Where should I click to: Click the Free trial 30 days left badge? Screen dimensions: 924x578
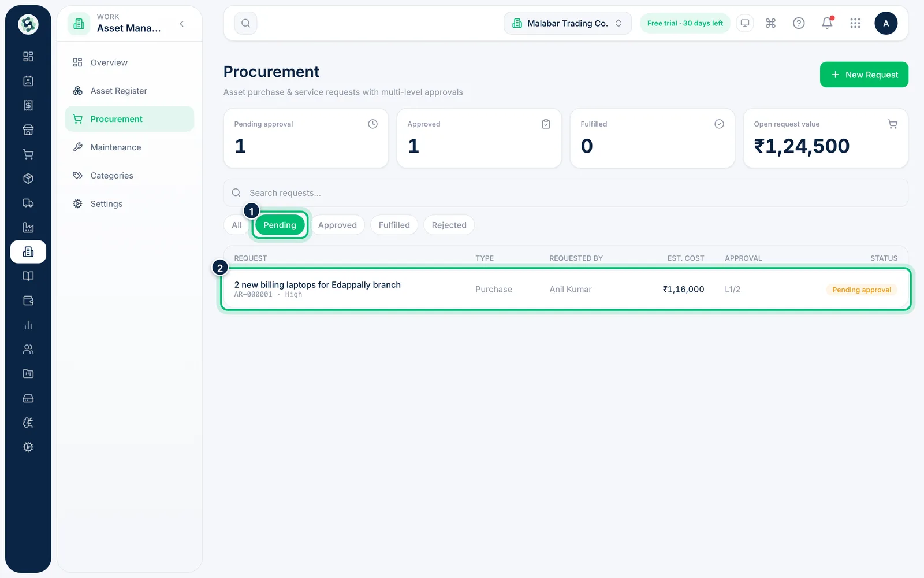[685, 23]
